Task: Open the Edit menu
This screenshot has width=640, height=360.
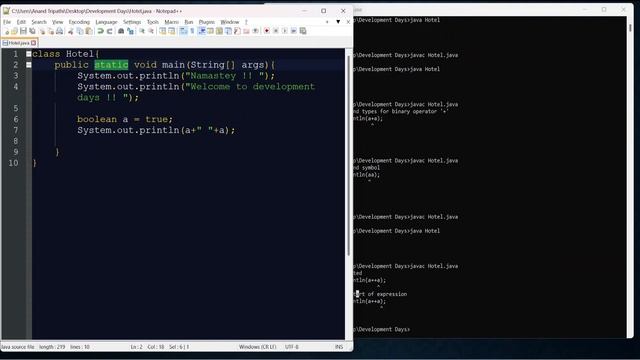Action: tap(21, 22)
